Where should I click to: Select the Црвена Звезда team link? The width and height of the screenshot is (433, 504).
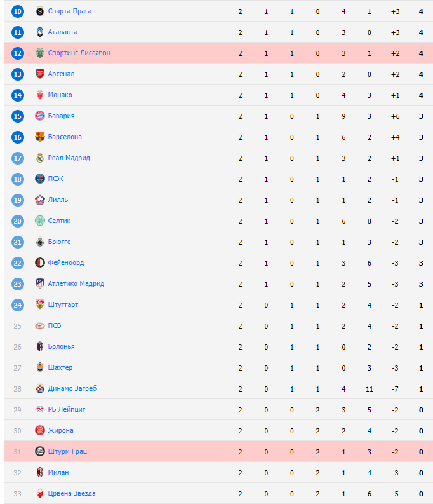(71, 494)
